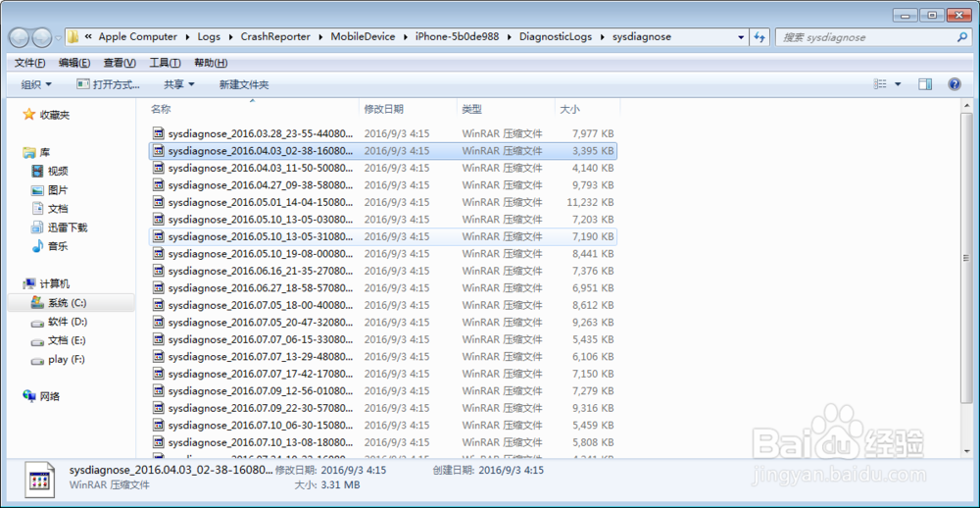Select 软件 (D:) drive icon
The image size is (980, 508).
(38, 323)
